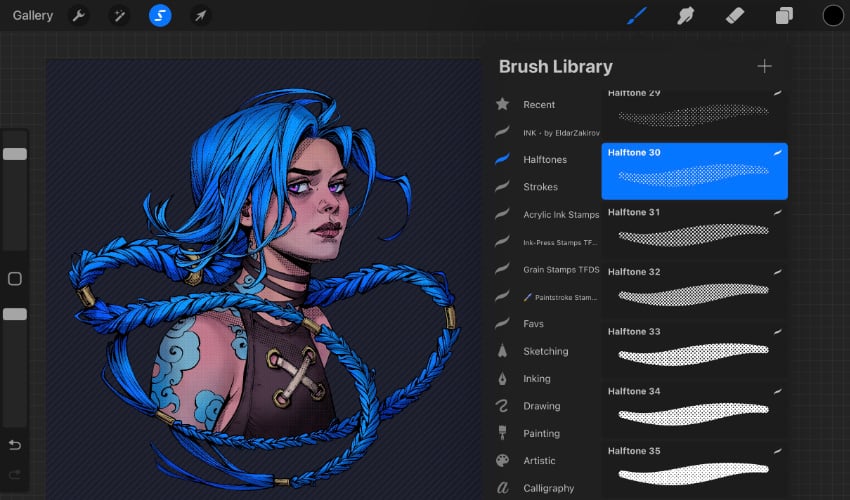Open the Drawing brush set

[547, 406]
